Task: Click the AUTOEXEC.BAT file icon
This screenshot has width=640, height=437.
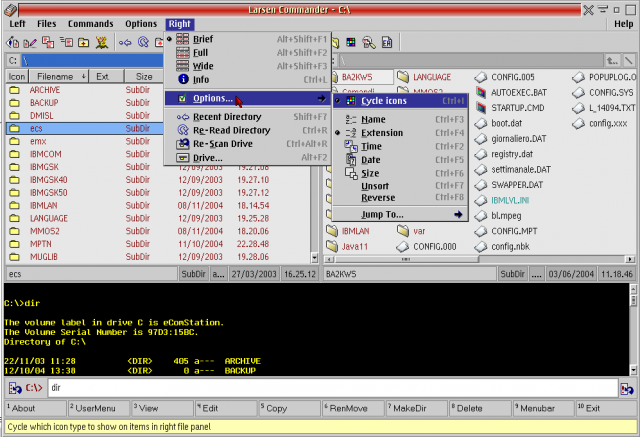Action: [482, 93]
